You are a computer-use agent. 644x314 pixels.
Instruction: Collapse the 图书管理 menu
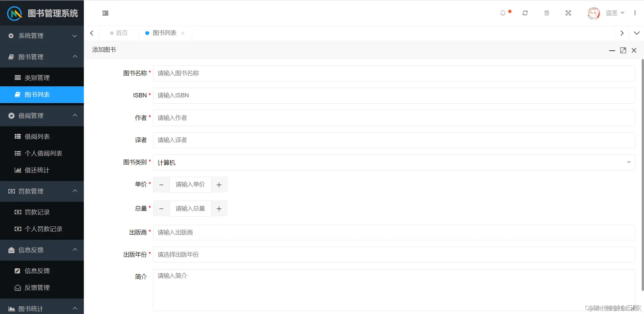pyautogui.click(x=42, y=57)
